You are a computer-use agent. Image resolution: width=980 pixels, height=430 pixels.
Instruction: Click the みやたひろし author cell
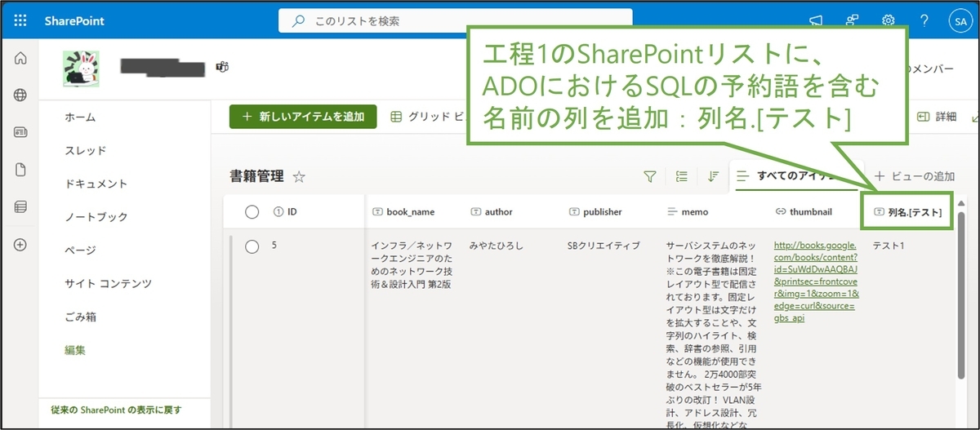point(497,245)
